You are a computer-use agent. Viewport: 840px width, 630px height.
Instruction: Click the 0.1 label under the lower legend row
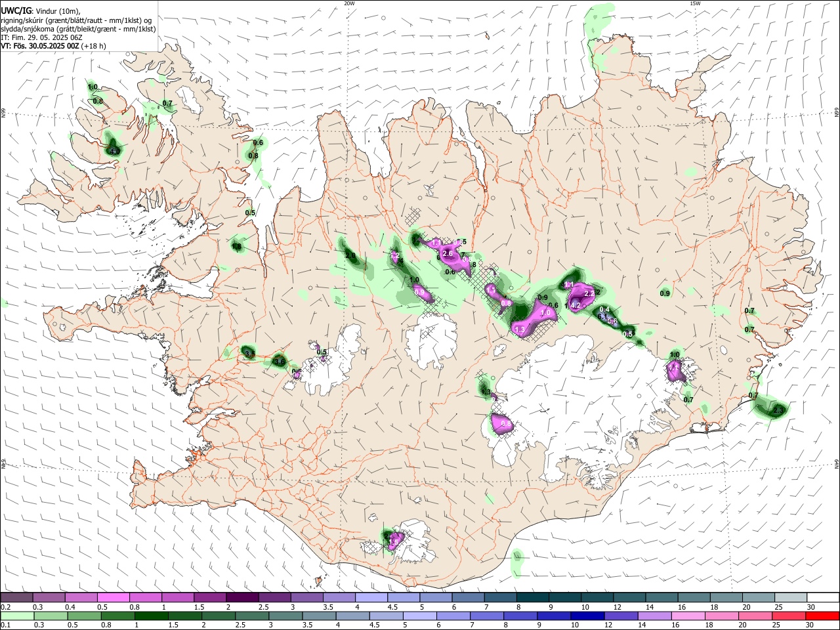click(x=5, y=625)
